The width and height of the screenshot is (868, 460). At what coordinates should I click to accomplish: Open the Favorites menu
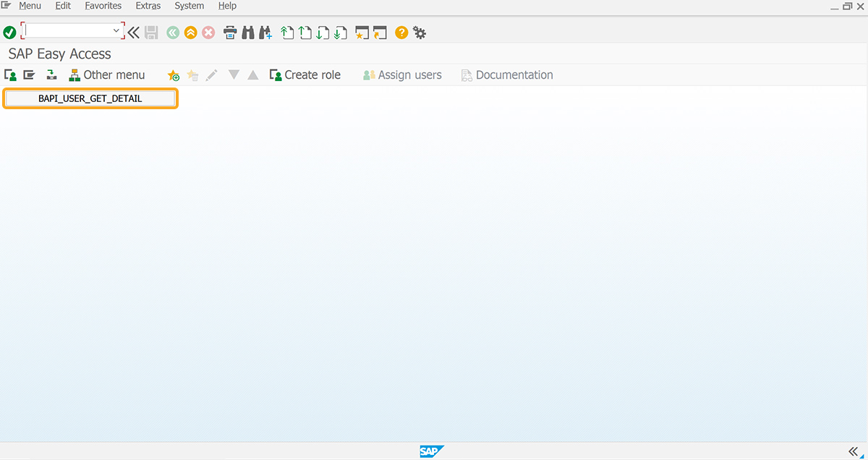[103, 6]
